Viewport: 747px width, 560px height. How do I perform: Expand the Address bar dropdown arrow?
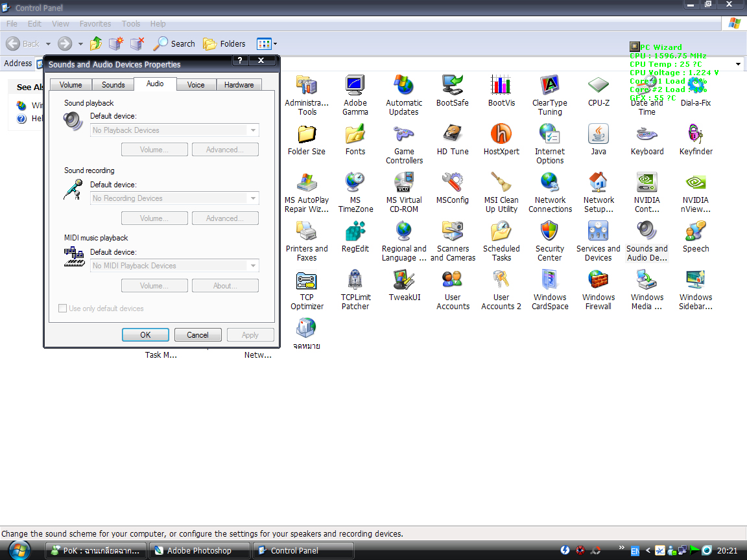pyautogui.click(x=738, y=64)
